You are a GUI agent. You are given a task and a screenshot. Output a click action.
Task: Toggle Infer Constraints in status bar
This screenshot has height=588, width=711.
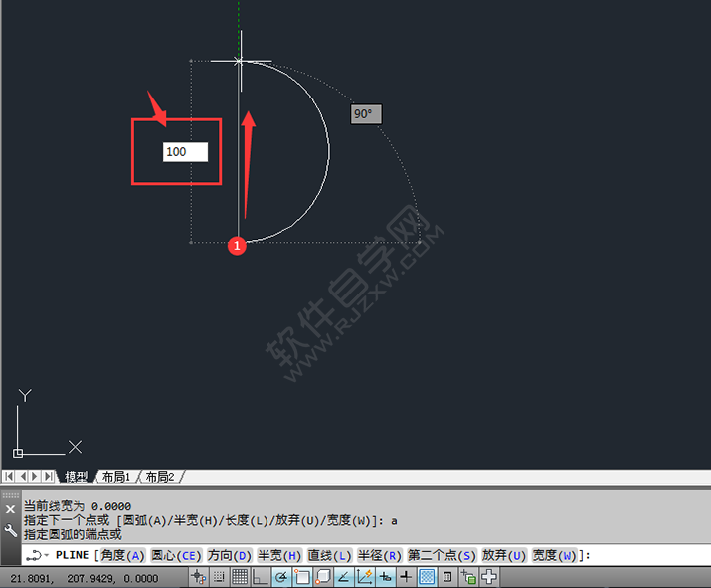tap(198, 577)
